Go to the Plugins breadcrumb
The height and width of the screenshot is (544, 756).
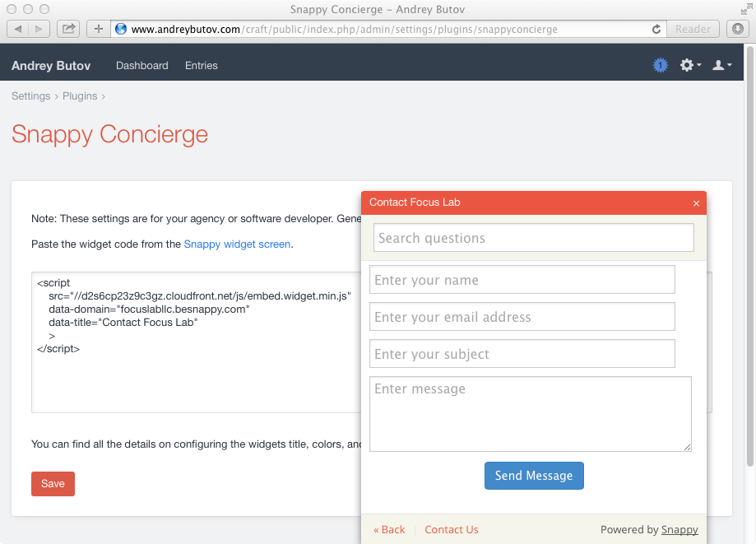coord(80,96)
